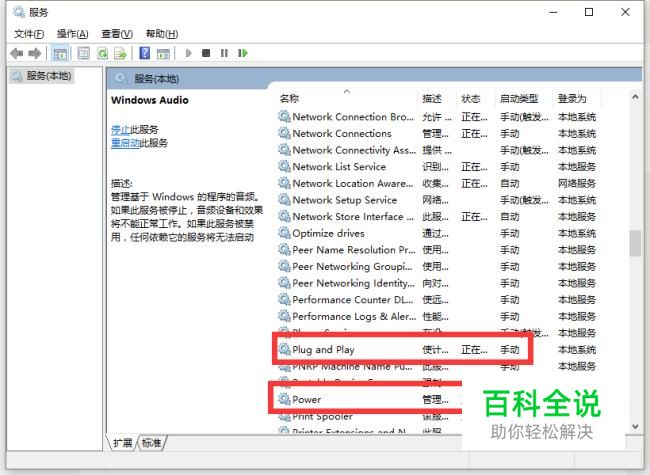Select Peer Name Resolution Pr... service
The height and width of the screenshot is (475, 650).
pos(437,250)
